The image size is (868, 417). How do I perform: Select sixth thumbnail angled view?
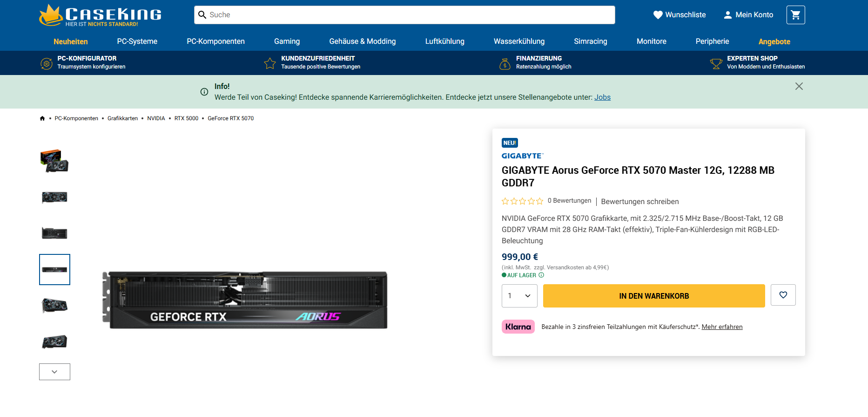[x=54, y=342]
